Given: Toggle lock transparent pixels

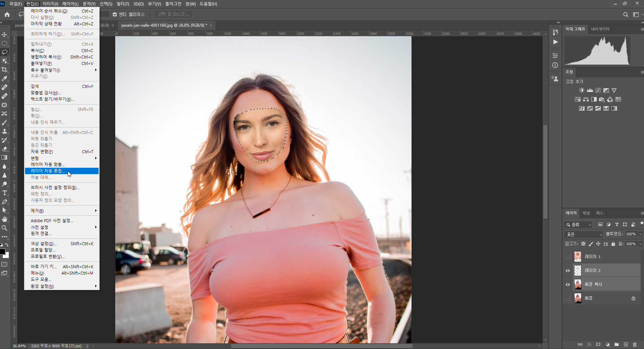Looking at the screenshot, I should tap(583, 244).
